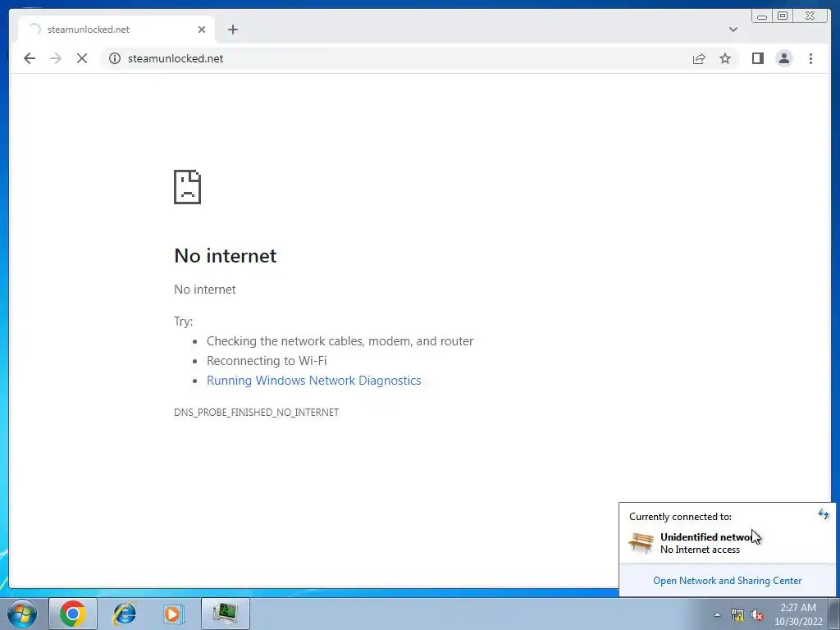Click the bench network icon in flyout
The width and height of the screenshot is (840, 630).
tap(641, 543)
